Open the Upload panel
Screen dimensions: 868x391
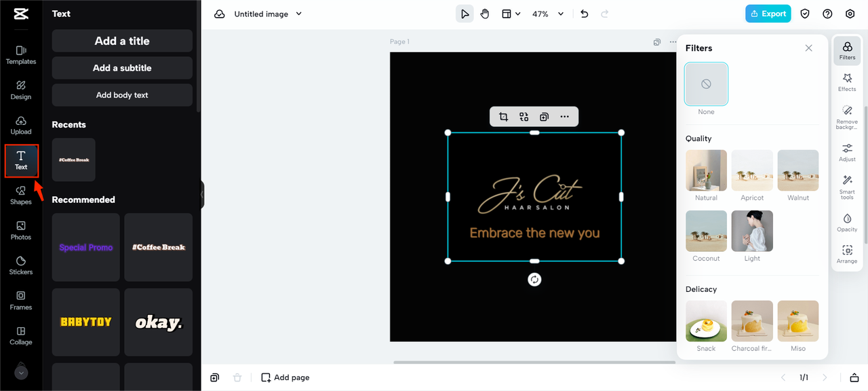(21, 126)
